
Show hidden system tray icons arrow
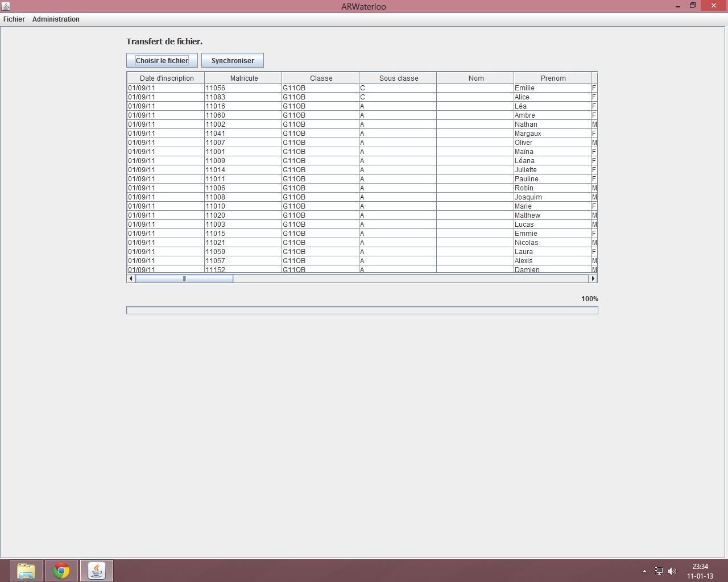[644, 571]
